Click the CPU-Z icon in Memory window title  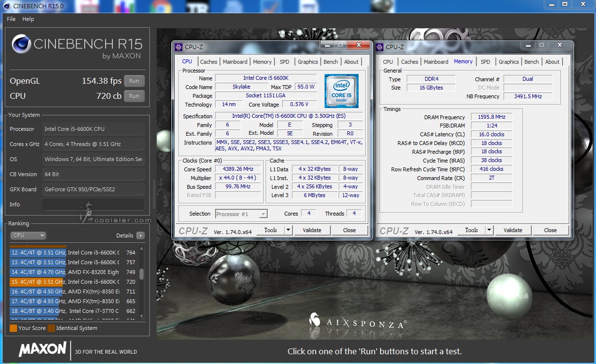click(379, 47)
